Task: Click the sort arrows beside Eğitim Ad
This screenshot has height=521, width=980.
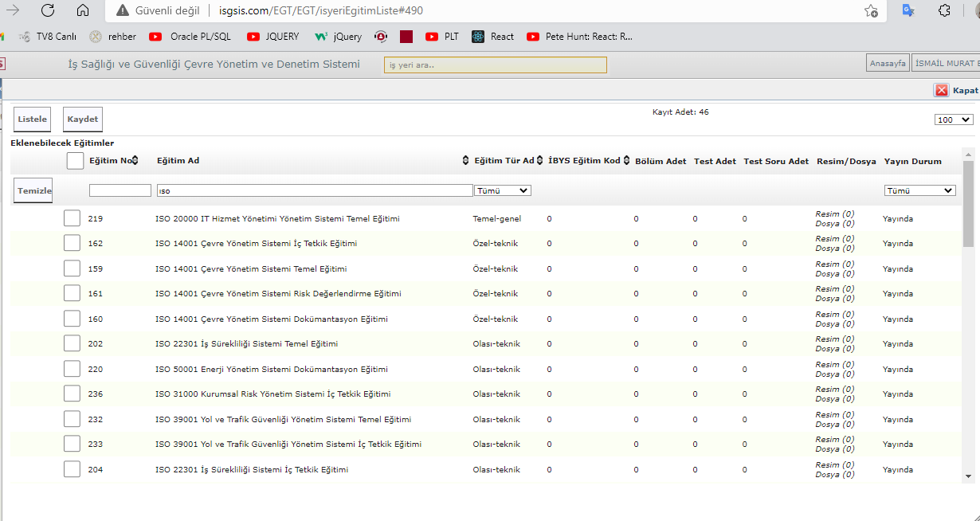Action: 465,161
